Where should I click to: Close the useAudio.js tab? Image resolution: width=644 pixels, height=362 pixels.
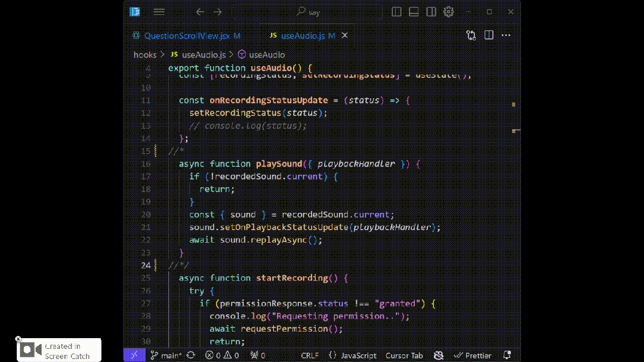pyautogui.click(x=344, y=35)
